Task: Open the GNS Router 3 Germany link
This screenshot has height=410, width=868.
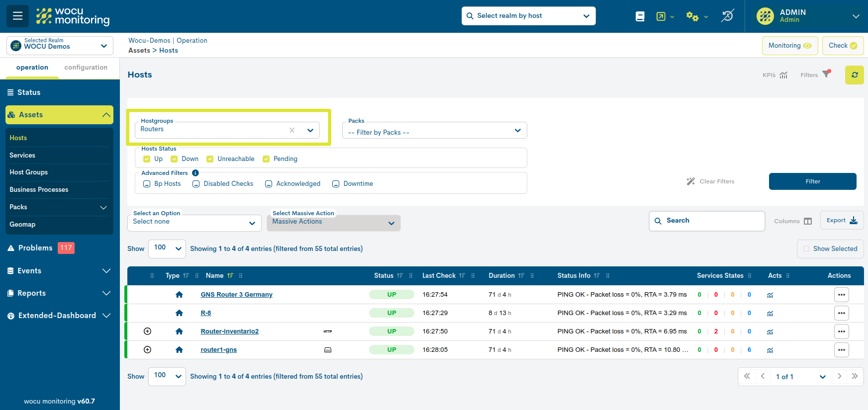Action: click(x=236, y=294)
